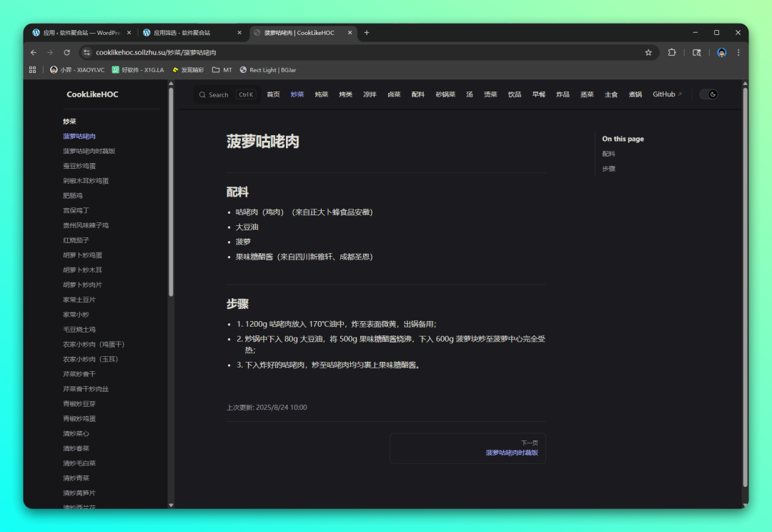Screen dimensions: 772x532
Task: Switch to the 应用筛选 browser tab
Action: [186, 33]
